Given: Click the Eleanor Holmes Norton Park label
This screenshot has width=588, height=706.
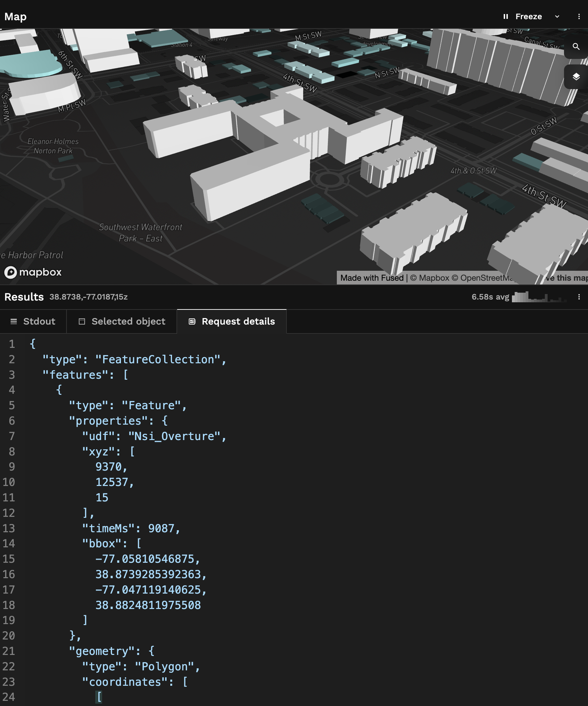Looking at the screenshot, I should (53, 146).
